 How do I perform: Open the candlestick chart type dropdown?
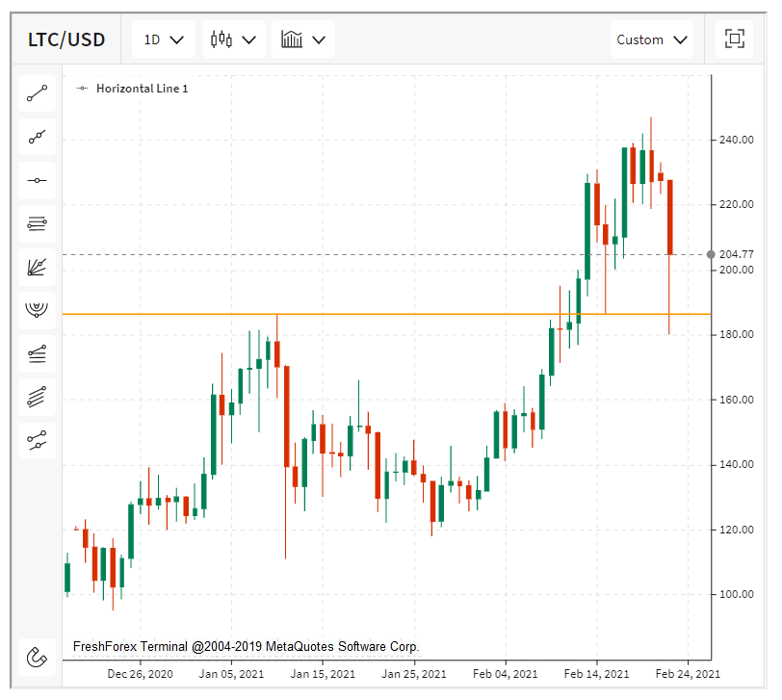coord(233,39)
